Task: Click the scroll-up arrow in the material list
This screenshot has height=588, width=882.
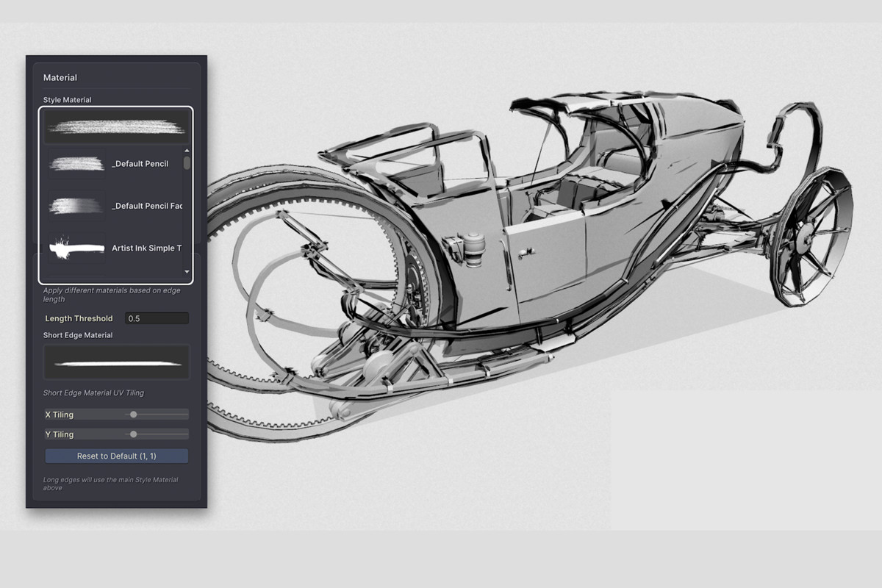Action: 187,151
